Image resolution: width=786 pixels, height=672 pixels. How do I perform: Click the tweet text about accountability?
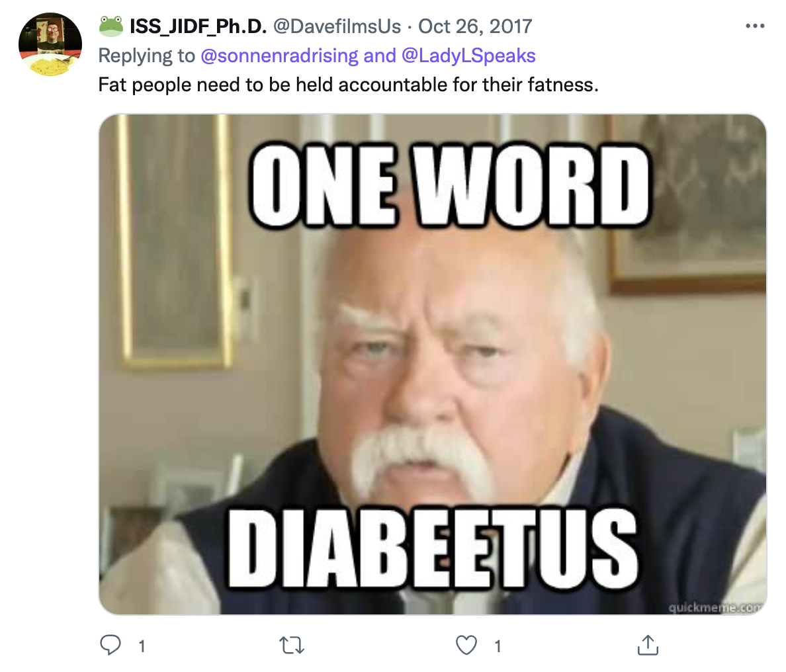349,85
